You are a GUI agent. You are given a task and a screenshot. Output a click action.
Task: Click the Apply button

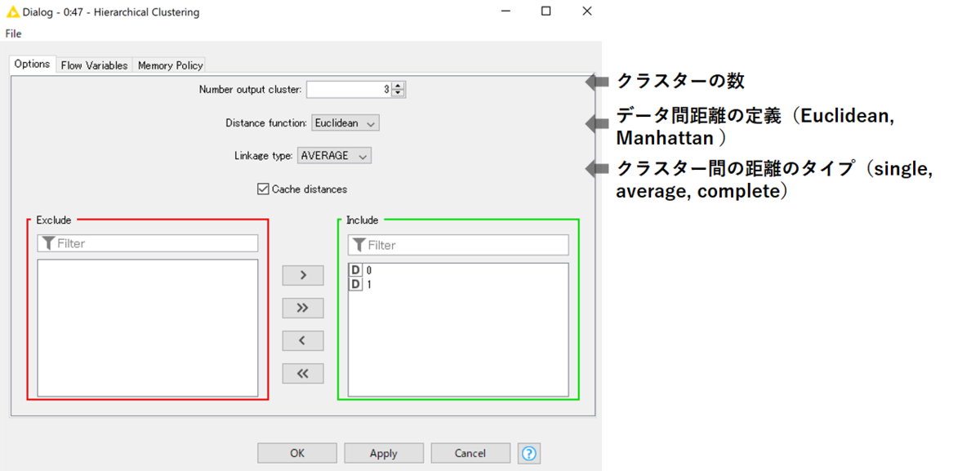pos(384,453)
